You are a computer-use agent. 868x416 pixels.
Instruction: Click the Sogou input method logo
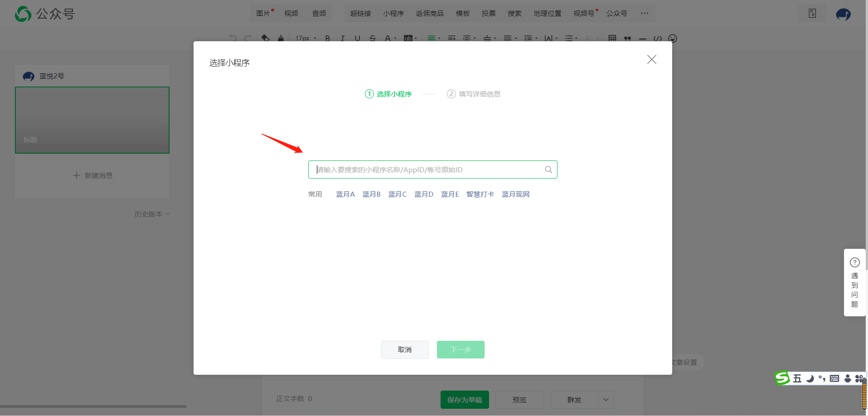782,378
